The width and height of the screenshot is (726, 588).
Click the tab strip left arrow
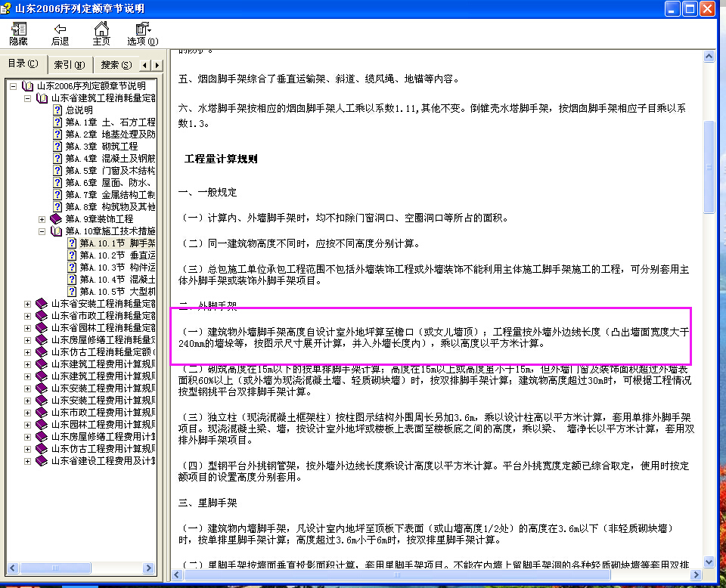tap(145, 65)
